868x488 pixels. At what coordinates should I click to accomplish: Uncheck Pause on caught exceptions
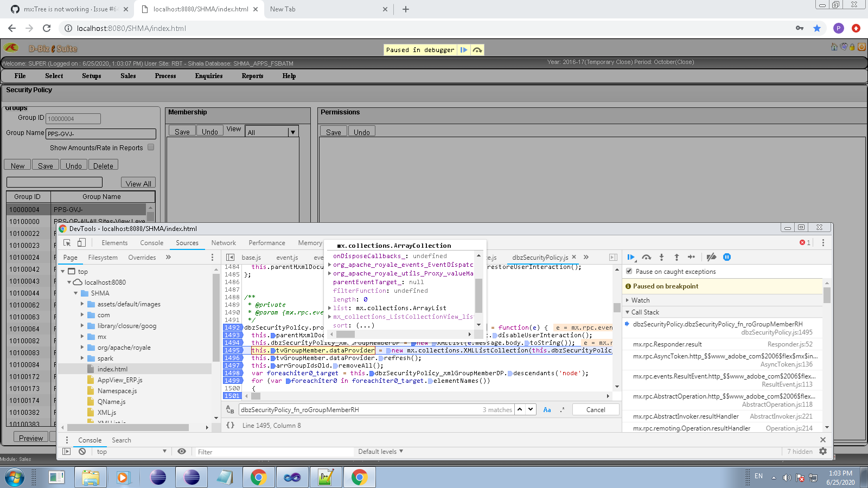(629, 272)
